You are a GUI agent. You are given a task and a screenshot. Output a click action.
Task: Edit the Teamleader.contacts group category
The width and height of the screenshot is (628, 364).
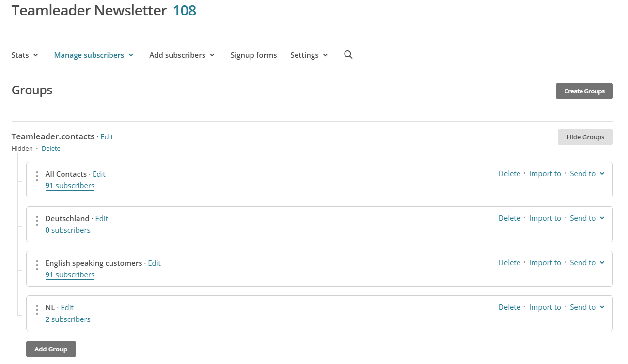(x=107, y=137)
